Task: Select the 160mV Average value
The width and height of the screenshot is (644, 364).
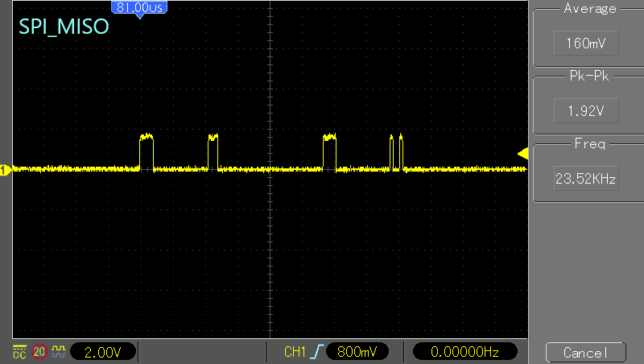Action: (x=586, y=43)
